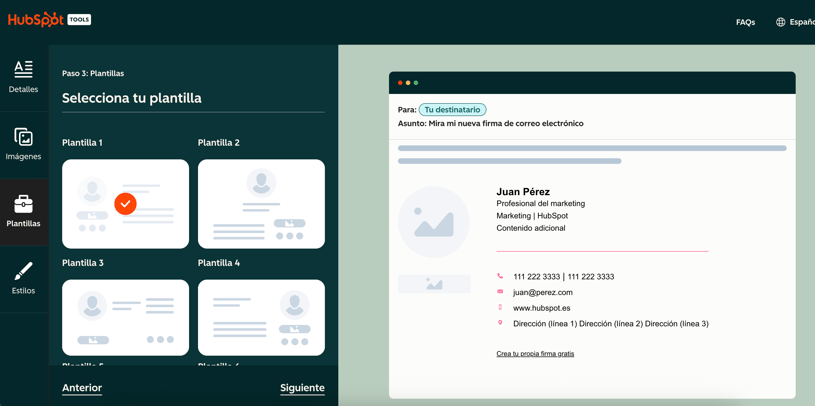Select the Plantillas briefcase icon
Viewport: 815px width, 406px height.
pyautogui.click(x=23, y=204)
